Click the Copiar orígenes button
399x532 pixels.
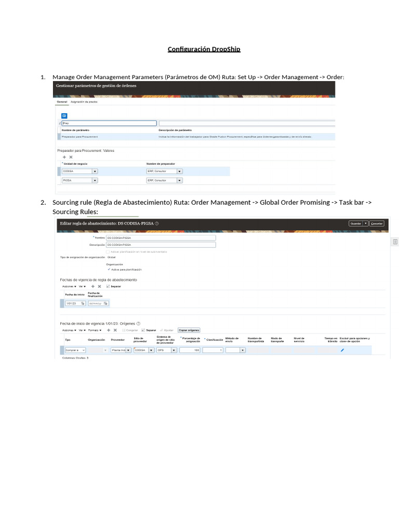(189, 330)
